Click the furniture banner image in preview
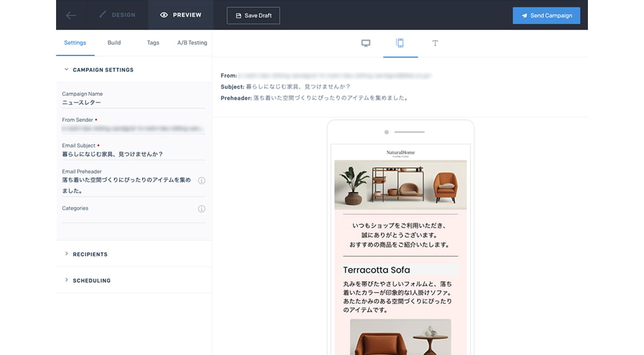 click(400, 185)
